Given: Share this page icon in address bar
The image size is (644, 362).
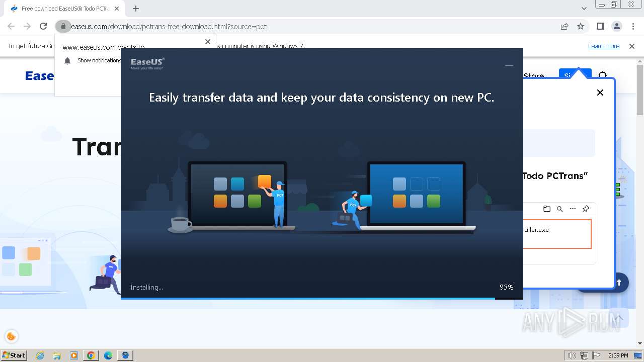Looking at the screenshot, I should [565, 26].
